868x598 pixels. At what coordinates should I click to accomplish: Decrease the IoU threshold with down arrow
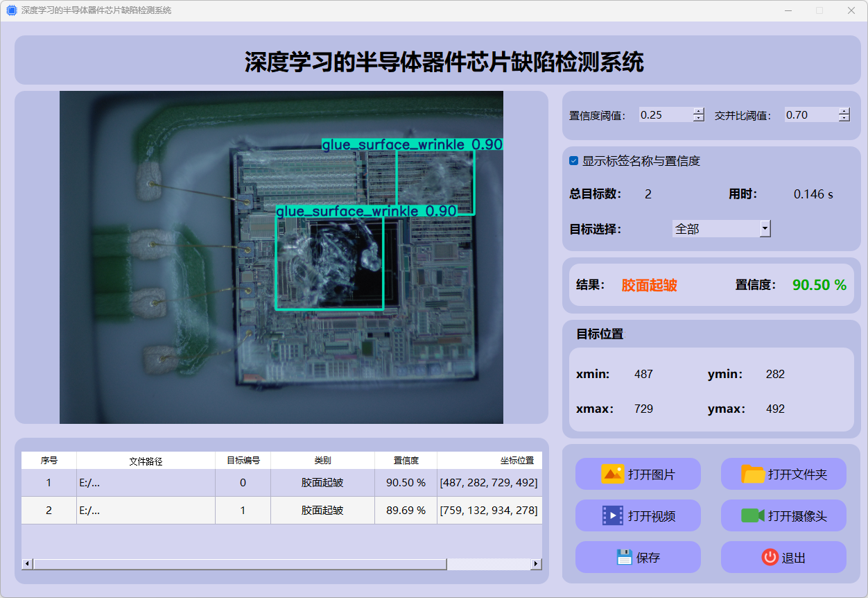[844, 119]
